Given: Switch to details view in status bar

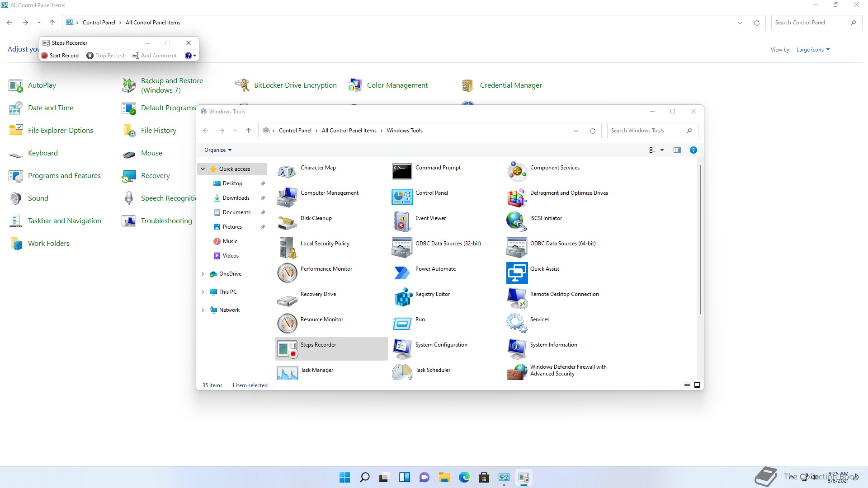Looking at the screenshot, I should [687, 385].
